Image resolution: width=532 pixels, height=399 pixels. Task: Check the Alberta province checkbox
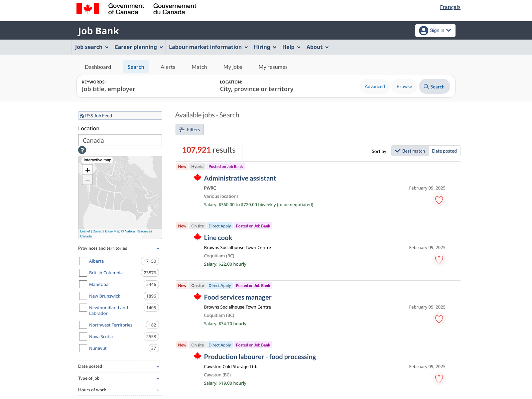tap(83, 261)
